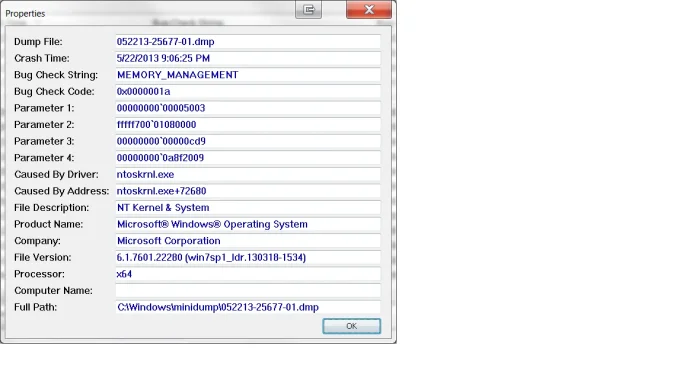Click the share icon in title bar
This screenshot has width=683, height=384.
click(308, 10)
